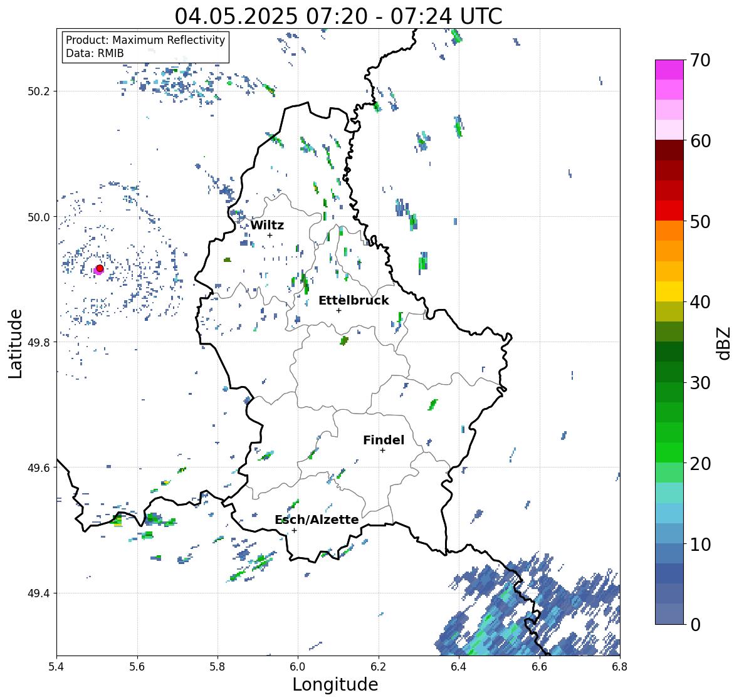The height and width of the screenshot is (700, 739).
Task: Click the plot title with date and time
Action: pos(338,16)
